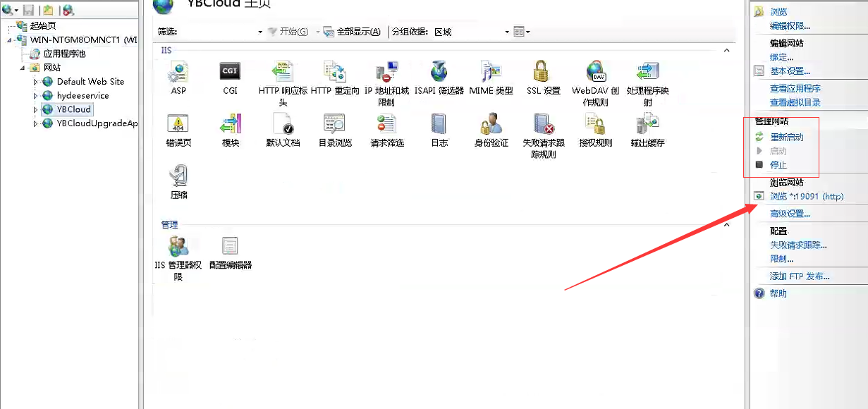
Task: Open the ASP feature icon
Action: (178, 72)
